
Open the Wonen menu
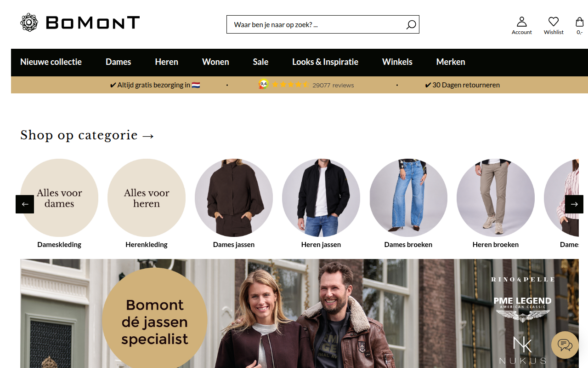point(215,62)
